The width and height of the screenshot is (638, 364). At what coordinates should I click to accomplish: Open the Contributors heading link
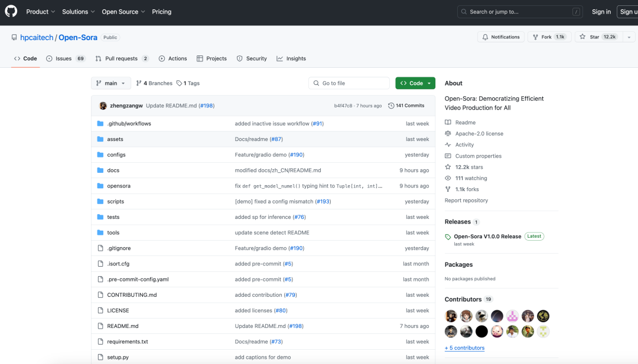coord(463,300)
